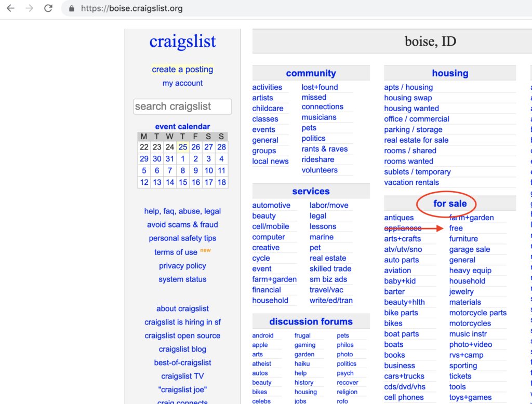
Task: Browse community activities
Action: (x=267, y=87)
